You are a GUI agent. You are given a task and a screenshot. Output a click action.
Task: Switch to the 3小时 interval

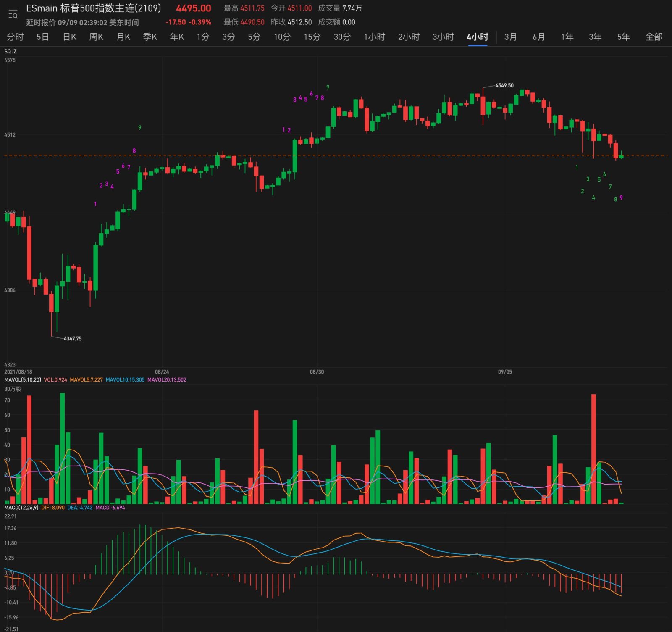coord(444,37)
